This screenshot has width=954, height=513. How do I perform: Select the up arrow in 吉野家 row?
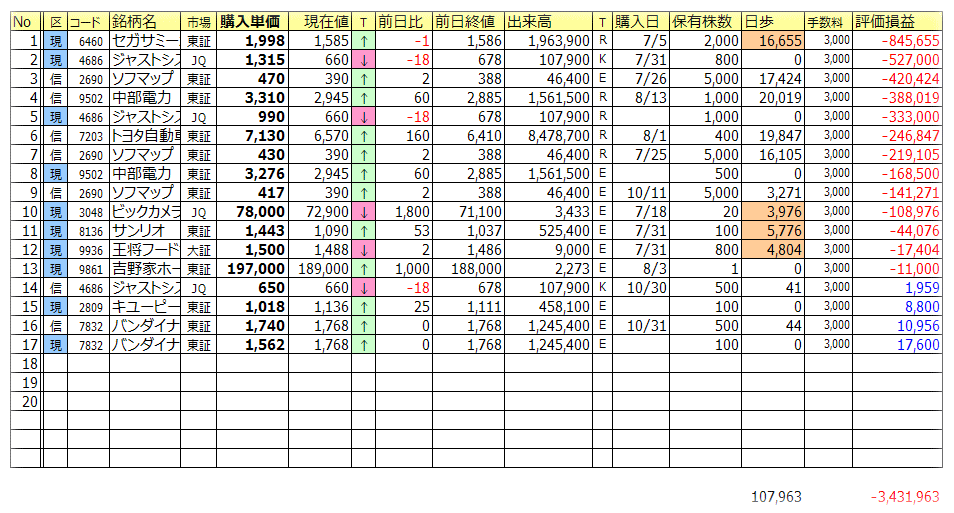click(363, 268)
